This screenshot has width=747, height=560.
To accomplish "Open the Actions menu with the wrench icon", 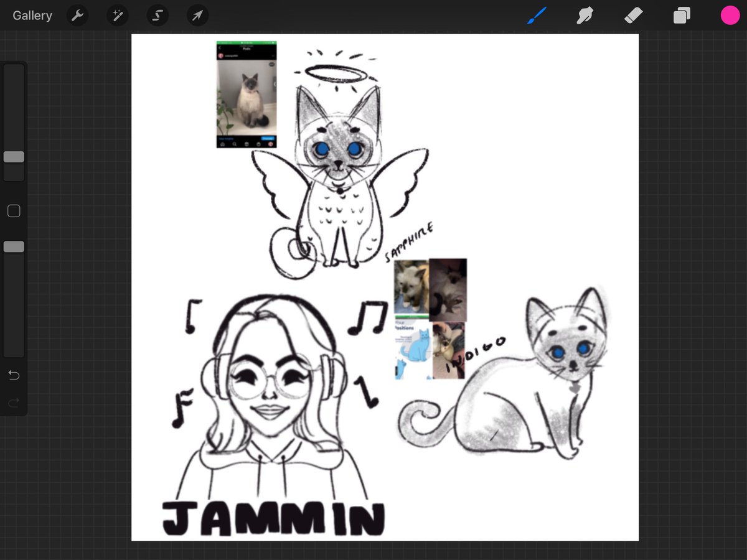I will pyautogui.click(x=77, y=15).
